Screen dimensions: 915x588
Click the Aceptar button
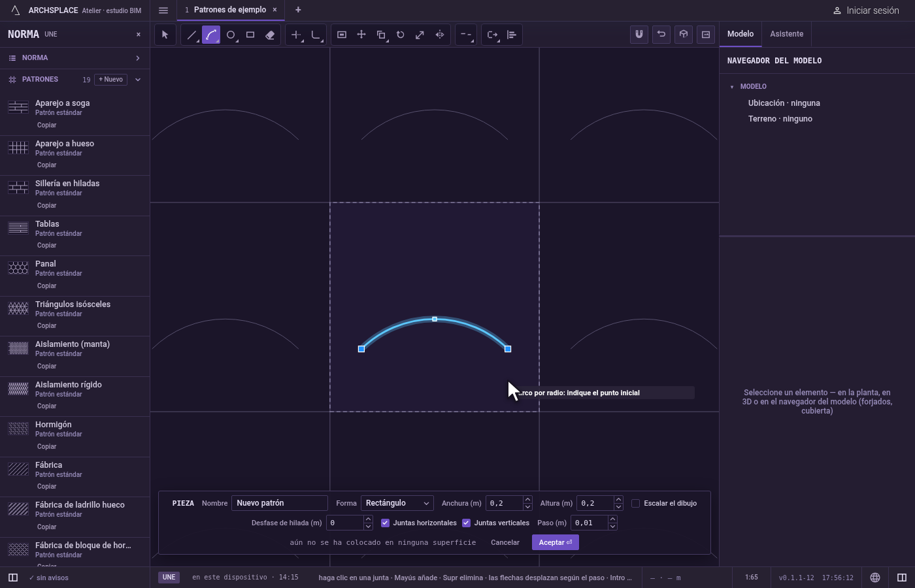pyautogui.click(x=556, y=542)
